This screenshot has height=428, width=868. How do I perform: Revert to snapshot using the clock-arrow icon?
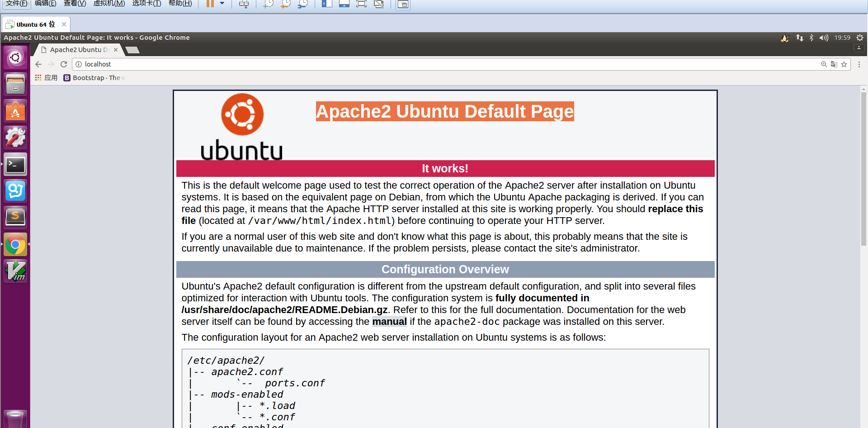(x=286, y=4)
